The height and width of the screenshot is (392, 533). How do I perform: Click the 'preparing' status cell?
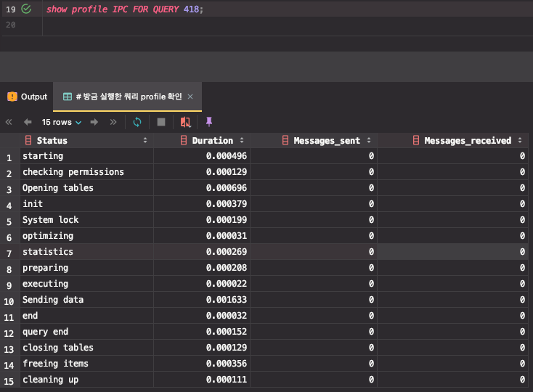[86, 268]
